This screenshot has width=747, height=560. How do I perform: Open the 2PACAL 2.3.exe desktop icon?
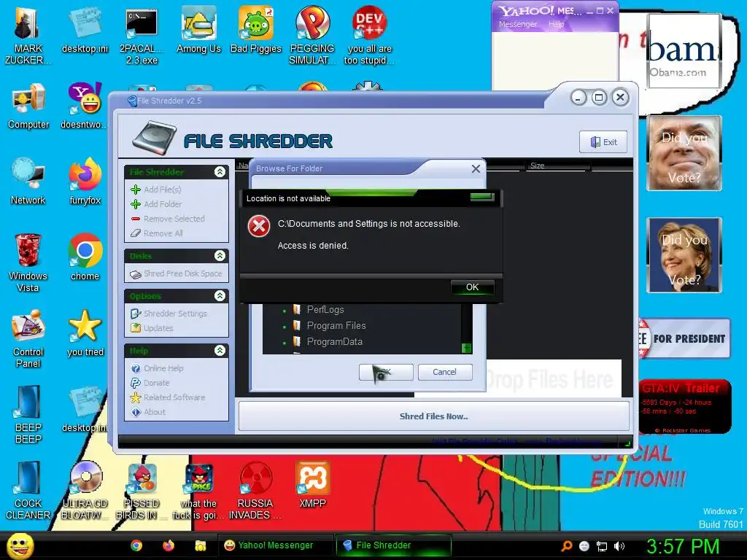tap(142, 36)
